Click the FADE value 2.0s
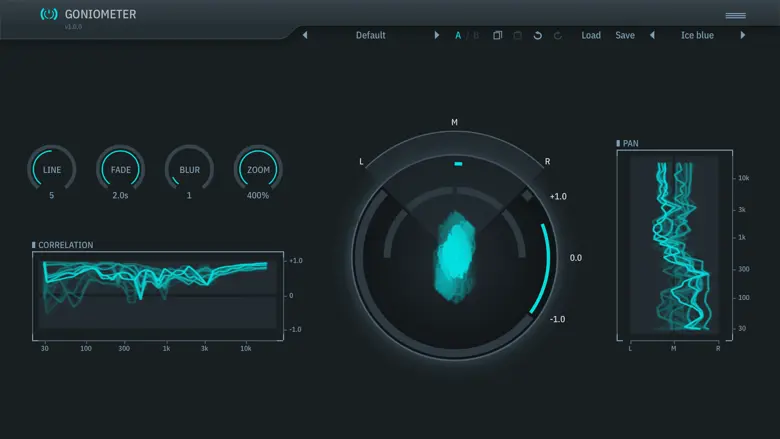 click(120, 195)
